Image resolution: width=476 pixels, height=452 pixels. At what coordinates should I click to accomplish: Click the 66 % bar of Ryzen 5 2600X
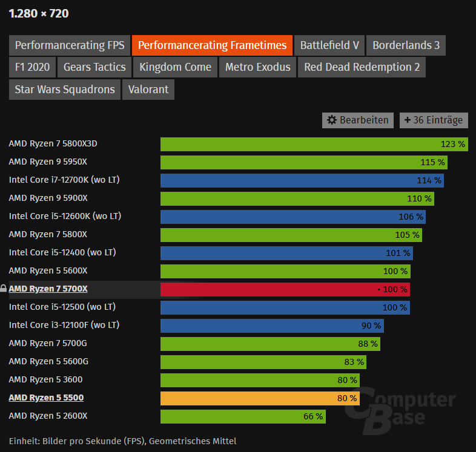tap(243, 416)
